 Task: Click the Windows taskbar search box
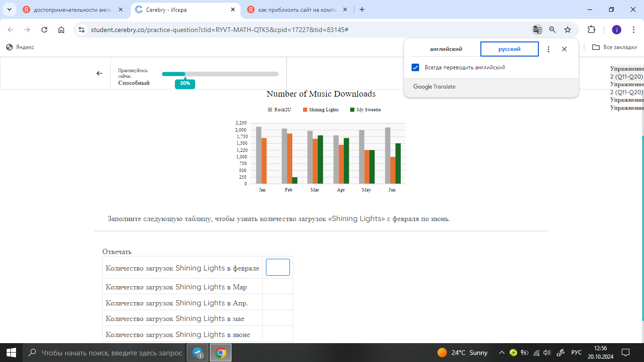104,353
